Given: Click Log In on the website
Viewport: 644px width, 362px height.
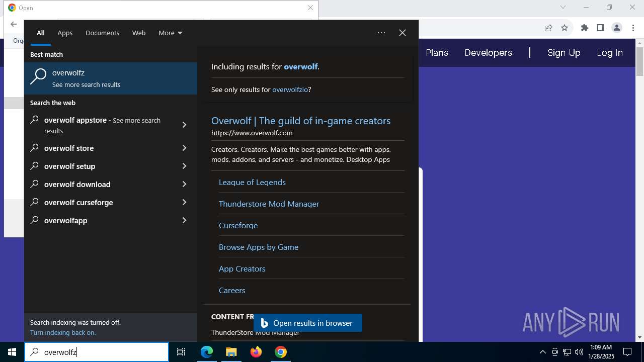Looking at the screenshot, I should pyautogui.click(x=610, y=53).
